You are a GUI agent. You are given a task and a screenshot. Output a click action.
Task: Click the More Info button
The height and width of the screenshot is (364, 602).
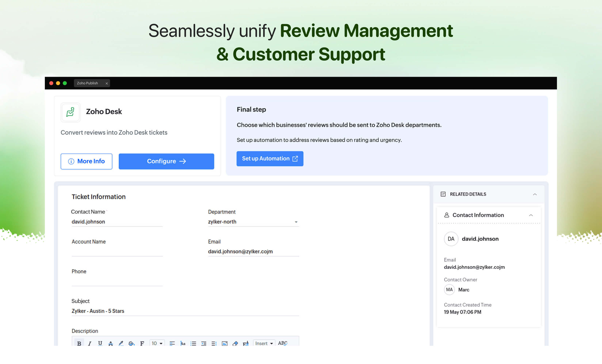coord(86,161)
